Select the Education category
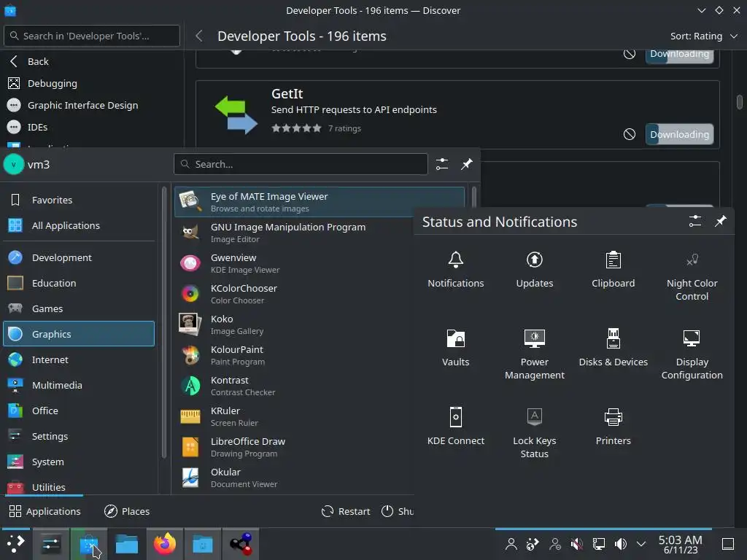747x560 pixels. pos(79,283)
